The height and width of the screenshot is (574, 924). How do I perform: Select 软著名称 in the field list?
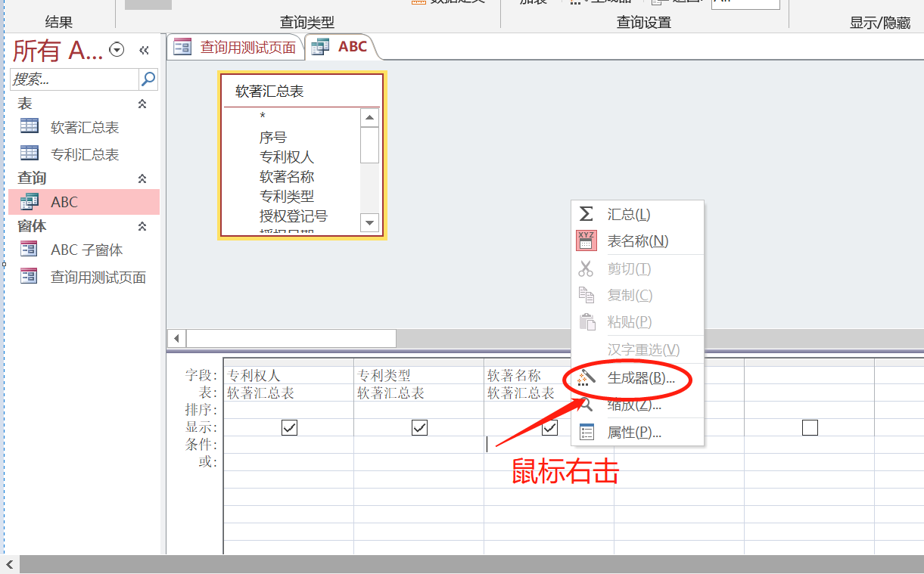click(287, 177)
